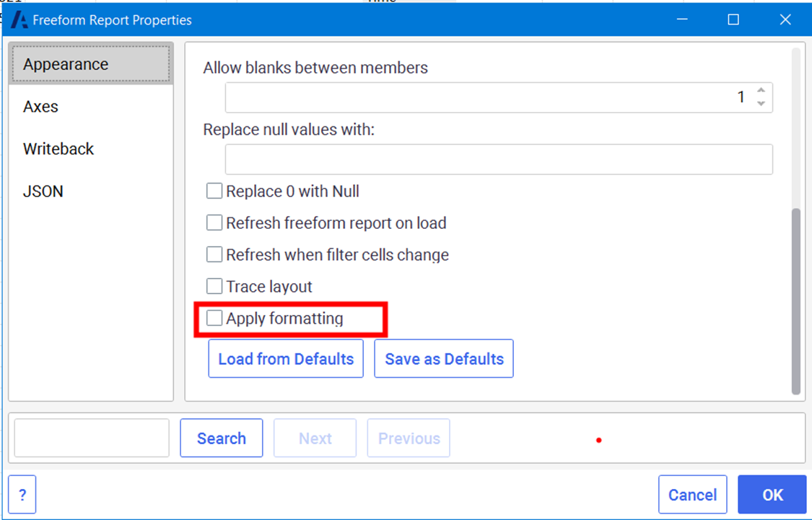Close the Freeform Report Properties dialog
This screenshot has height=520, width=812.
785,19
